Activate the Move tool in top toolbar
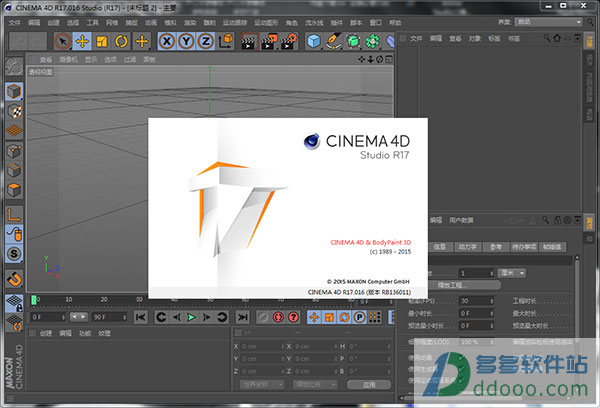 (x=82, y=41)
